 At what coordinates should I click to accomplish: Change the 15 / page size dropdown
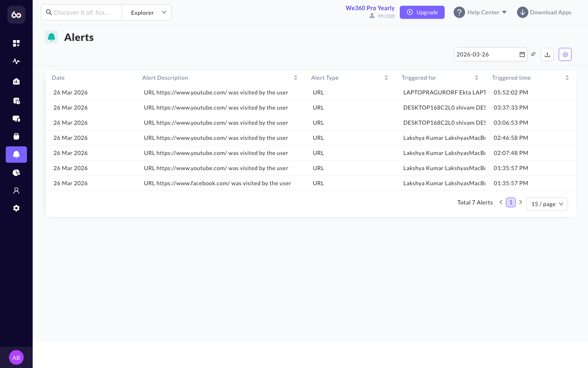[547, 204]
